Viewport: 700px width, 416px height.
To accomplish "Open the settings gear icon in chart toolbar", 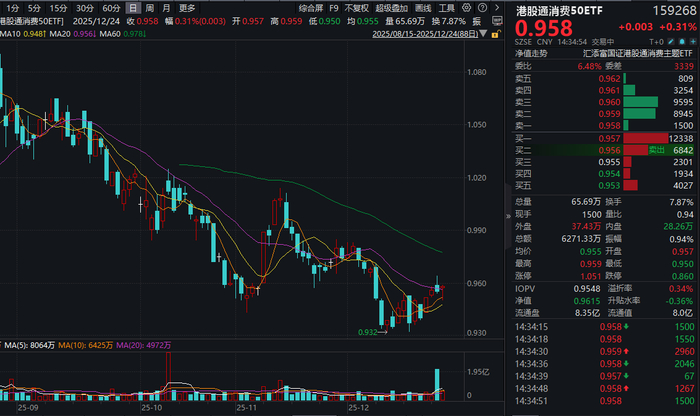I will click(x=467, y=8).
